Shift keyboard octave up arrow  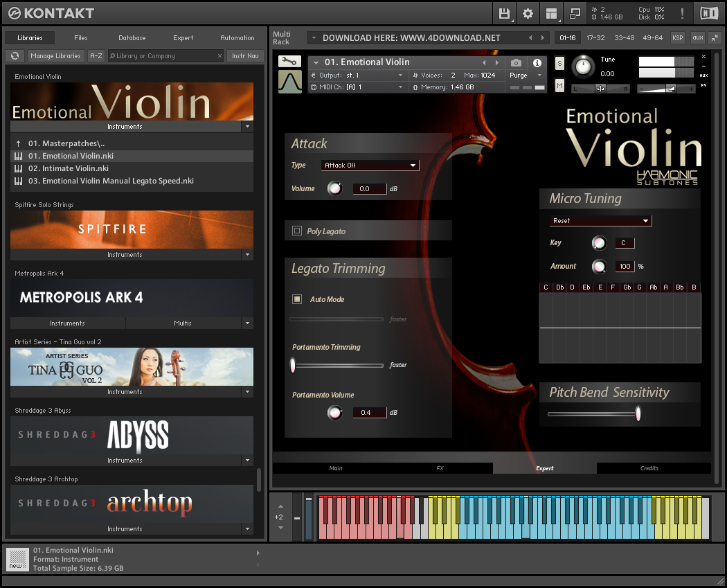click(x=280, y=506)
